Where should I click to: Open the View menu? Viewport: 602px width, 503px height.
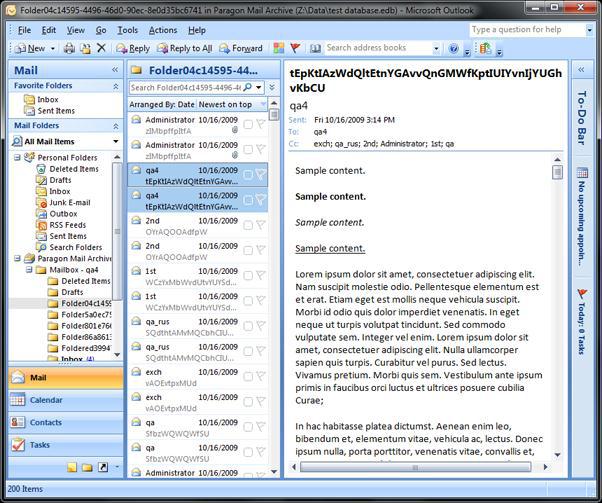(x=76, y=30)
